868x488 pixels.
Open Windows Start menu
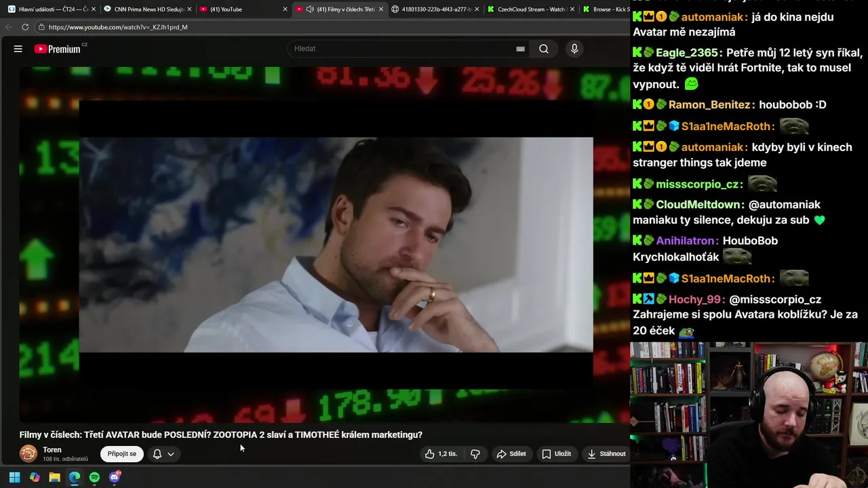(14, 477)
